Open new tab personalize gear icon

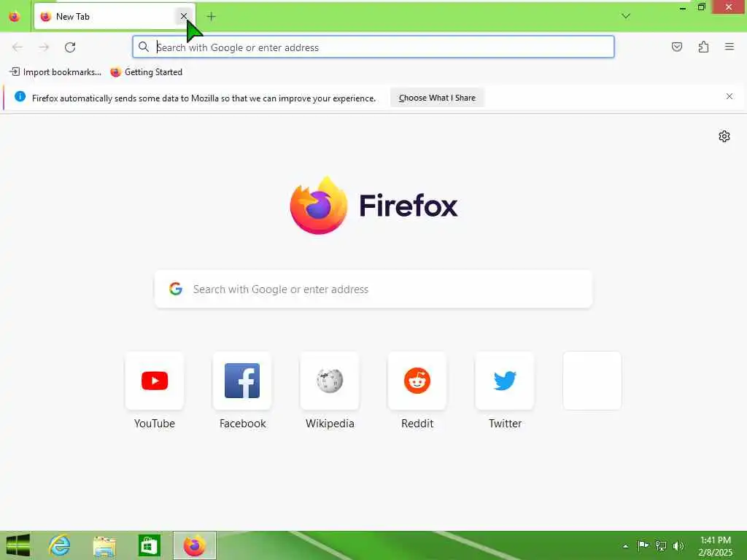click(x=724, y=136)
